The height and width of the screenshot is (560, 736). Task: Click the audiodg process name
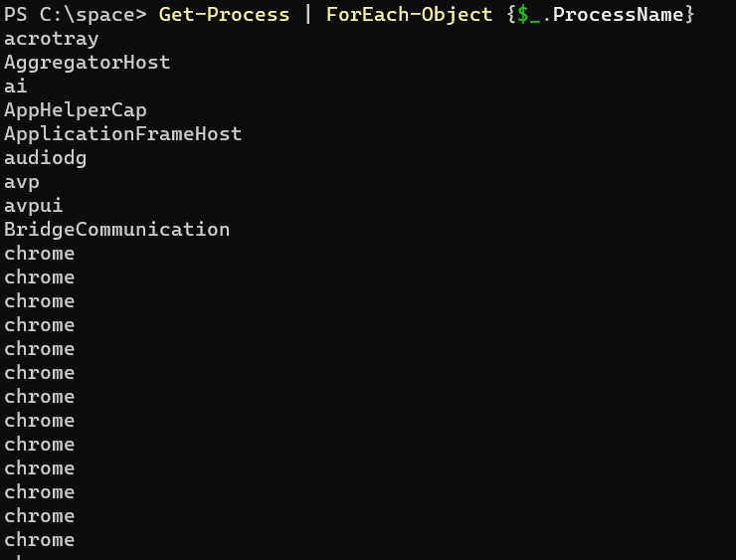[x=45, y=159]
